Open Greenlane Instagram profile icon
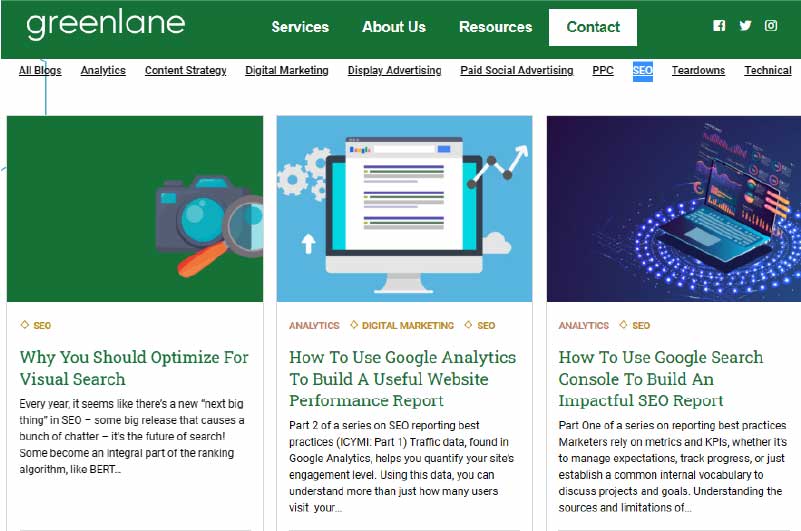 pos(771,26)
